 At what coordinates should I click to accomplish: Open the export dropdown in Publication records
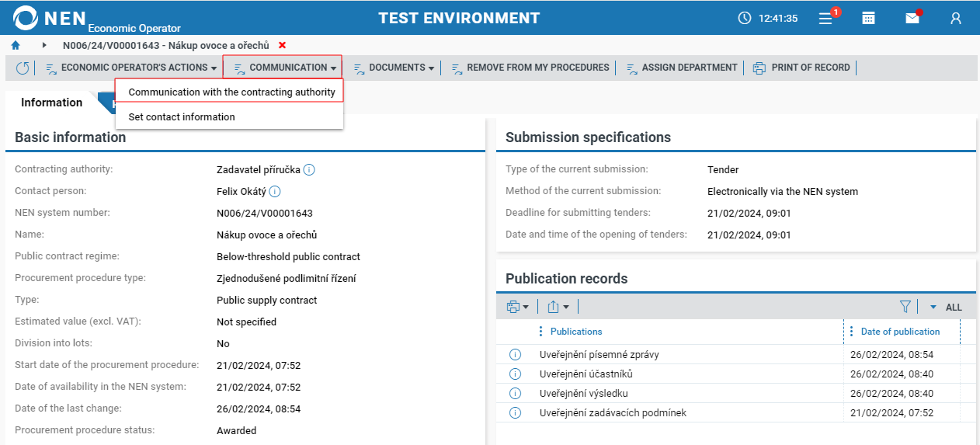(558, 307)
